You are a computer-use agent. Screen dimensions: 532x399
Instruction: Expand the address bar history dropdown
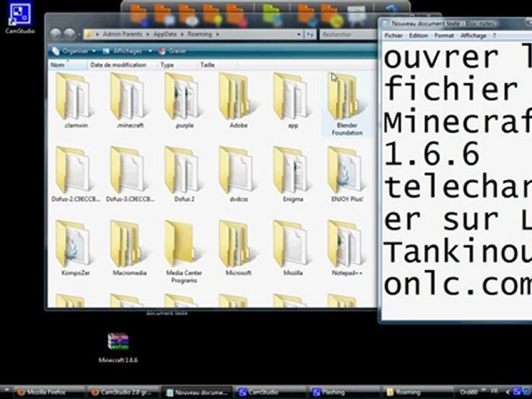tap(299, 34)
